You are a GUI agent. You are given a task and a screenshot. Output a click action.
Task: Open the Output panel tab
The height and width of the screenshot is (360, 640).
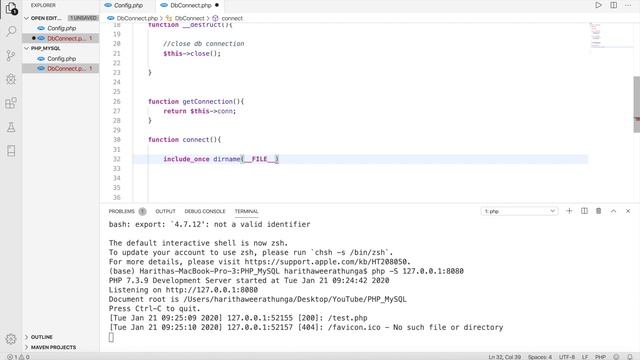click(x=165, y=211)
